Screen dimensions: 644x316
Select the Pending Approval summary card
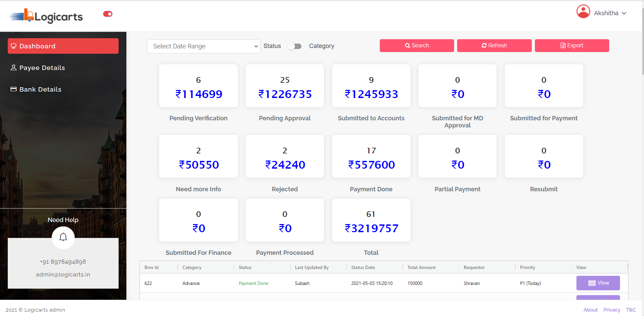(x=284, y=86)
